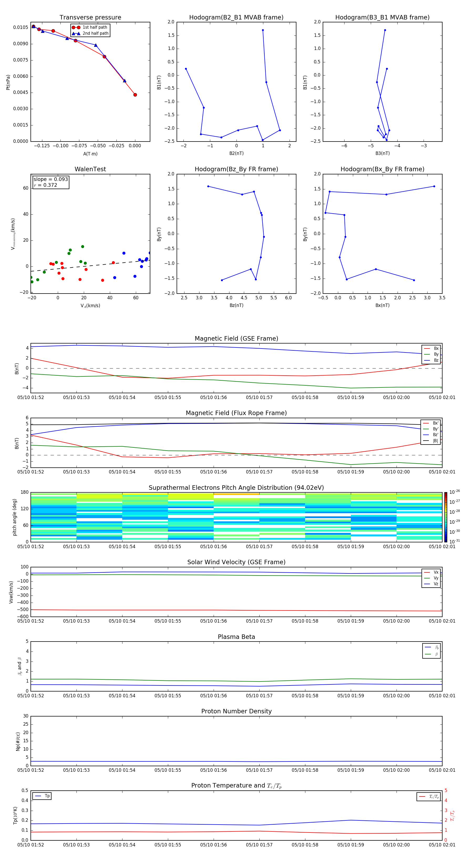This screenshot has height=868, width=473.
Task: Click the 'Solar Wind Velocity (GSE Frame)' title
Action: coord(236,562)
